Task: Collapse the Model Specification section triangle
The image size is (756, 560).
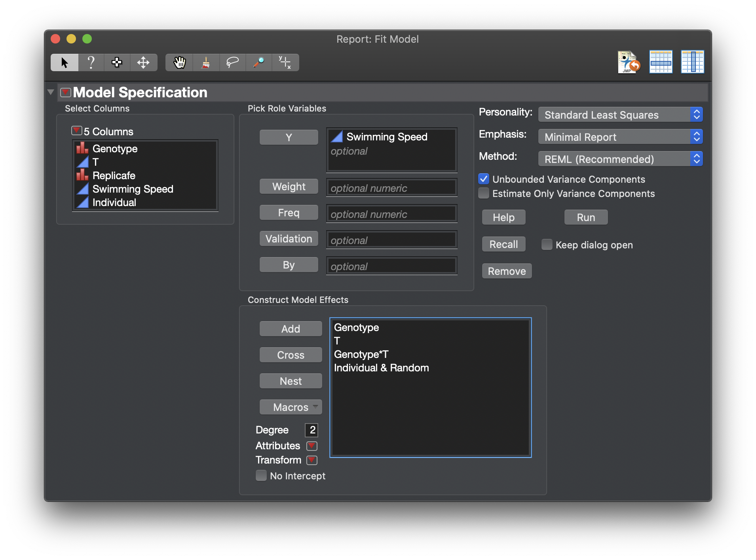Action: coord(51,91)
